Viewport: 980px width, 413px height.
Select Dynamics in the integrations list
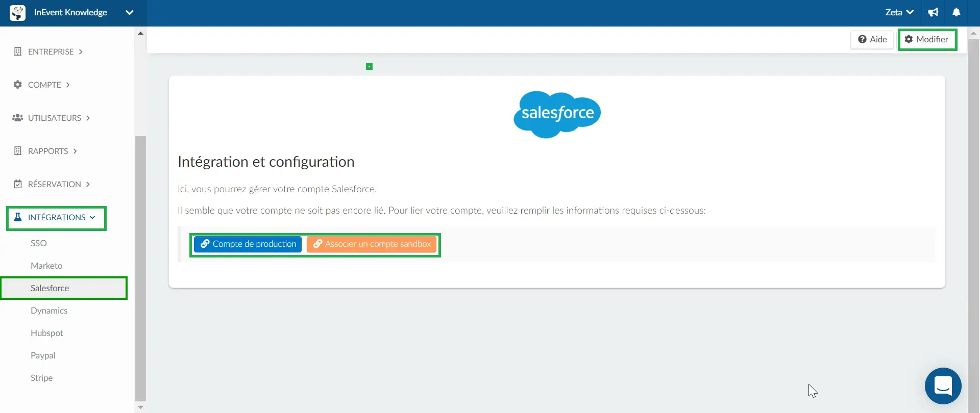(49, 311)
